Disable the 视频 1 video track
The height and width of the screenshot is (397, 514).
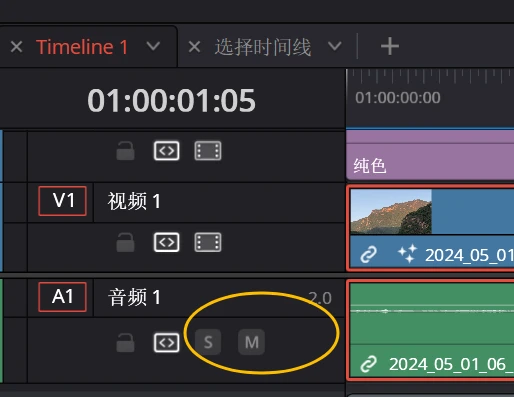point(208,242)
